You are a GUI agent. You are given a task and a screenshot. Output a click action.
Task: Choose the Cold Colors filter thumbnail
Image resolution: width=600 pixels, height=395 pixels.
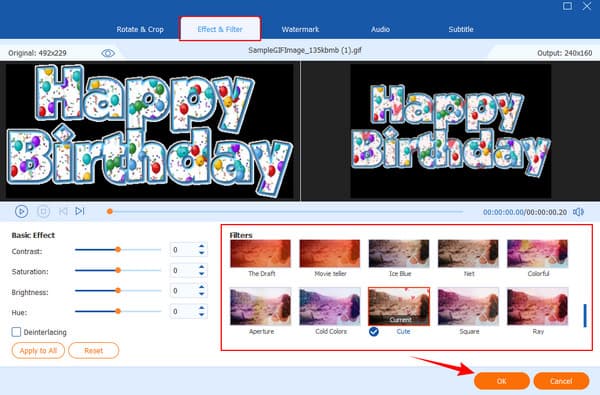(x=329, y=306)
